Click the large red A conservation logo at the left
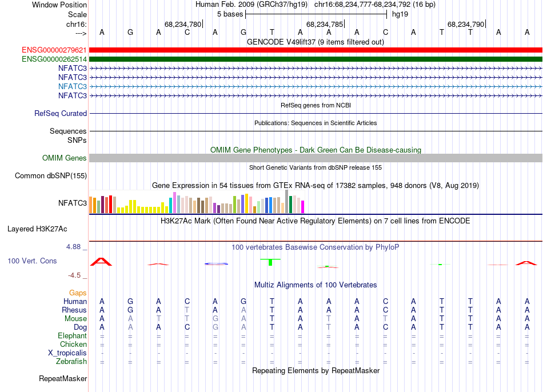Viewport: 543px width, 392px height. point(101,262)
